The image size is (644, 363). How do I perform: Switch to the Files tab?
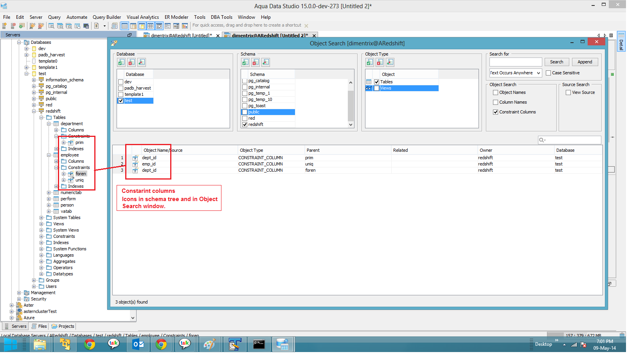click(39, 326)
